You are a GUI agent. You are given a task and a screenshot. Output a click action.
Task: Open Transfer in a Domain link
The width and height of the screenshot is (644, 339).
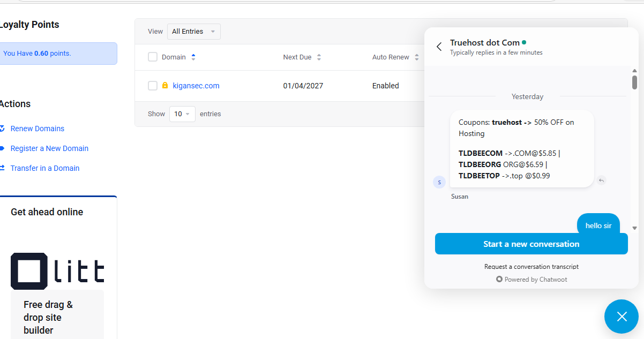(45, 168)
